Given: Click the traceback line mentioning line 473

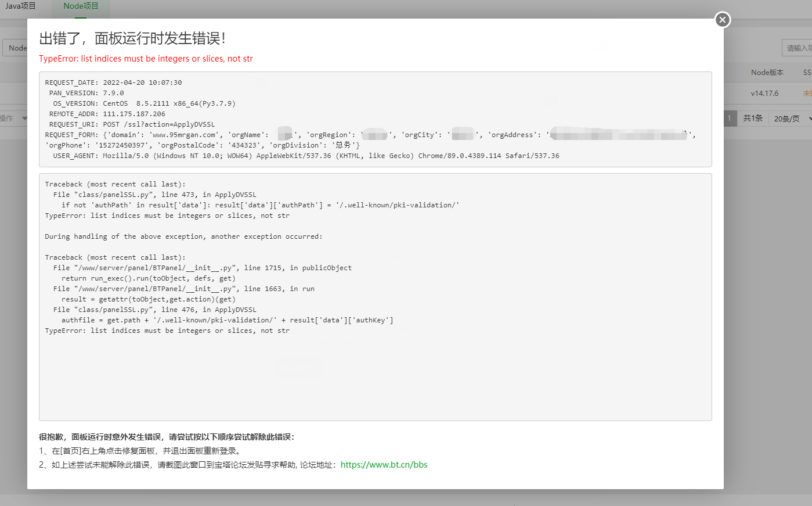Looking at the screenshot, I should 154,195.
